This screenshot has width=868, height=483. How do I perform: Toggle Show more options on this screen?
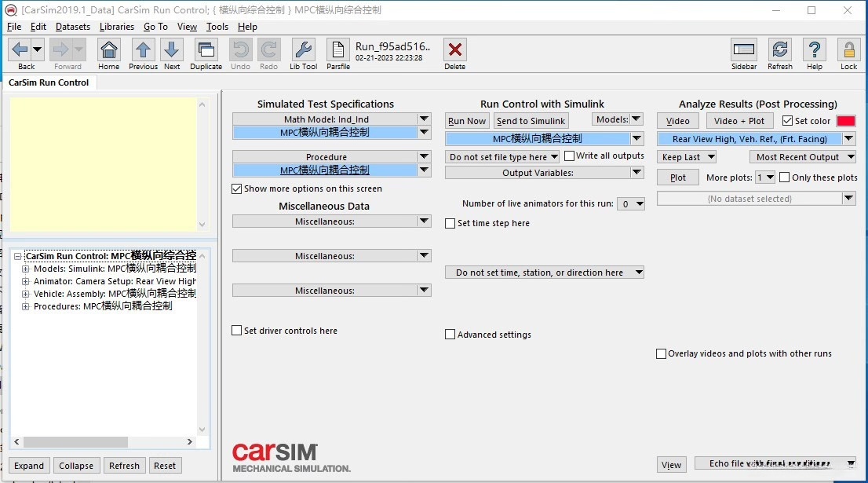[x=237, y=188]
